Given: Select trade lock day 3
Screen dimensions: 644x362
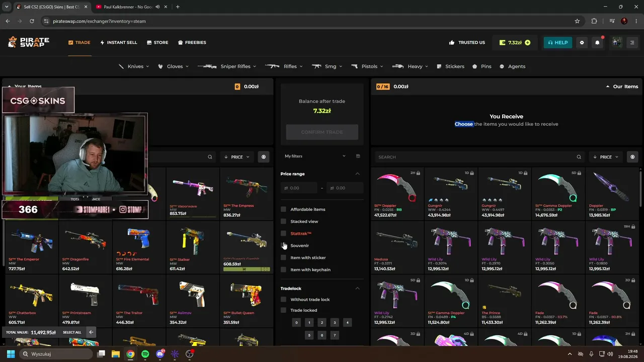Looking at the screenshot, I should point(335,322).
